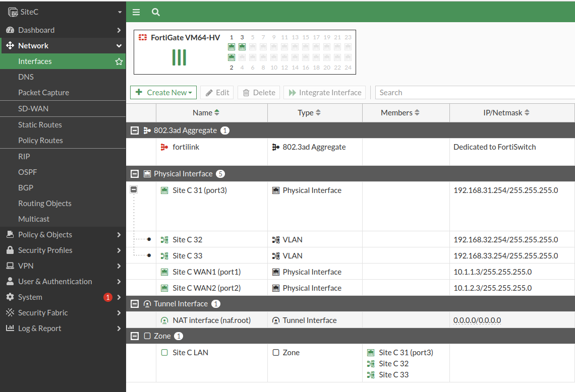Favorite Interfaces with the star icon
Image resolution: width=575 pixels, height=392 pixels.
(119, 61)
